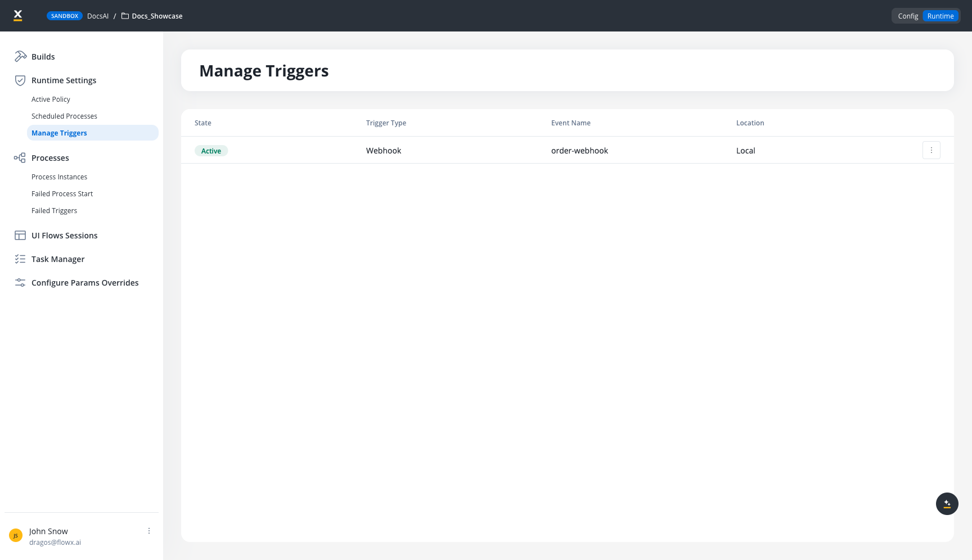View the Failed Triggers page
Viewport: 972px width, 560px height.
(x=54, y=210)
